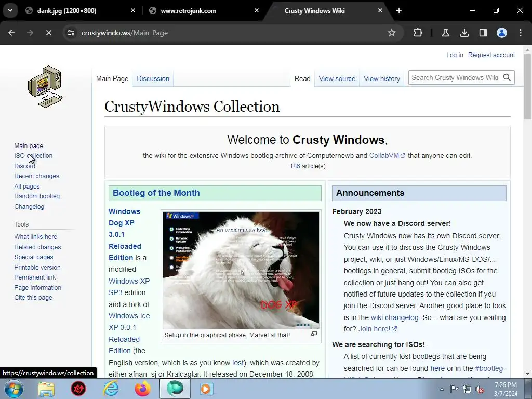Open the Downloads icon
The height and width of the screenshot is (399, 532).
[464, 33]
